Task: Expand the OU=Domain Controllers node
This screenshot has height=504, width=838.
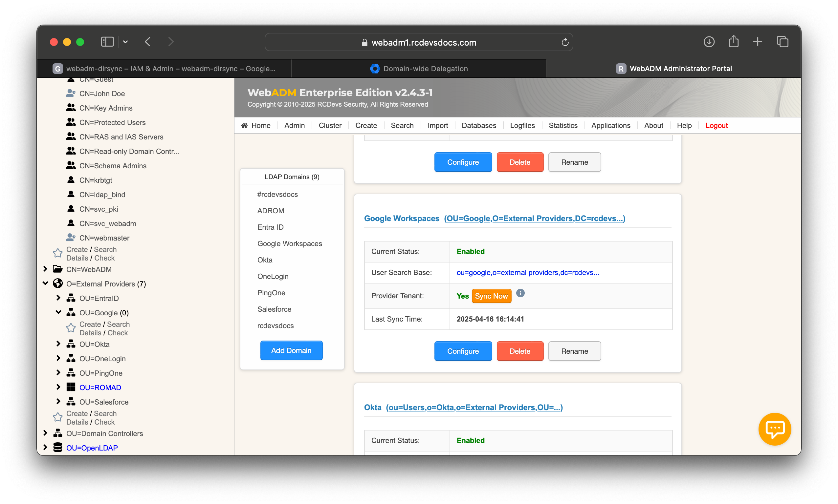Action: pyautogui.click(x=45, y=433)
